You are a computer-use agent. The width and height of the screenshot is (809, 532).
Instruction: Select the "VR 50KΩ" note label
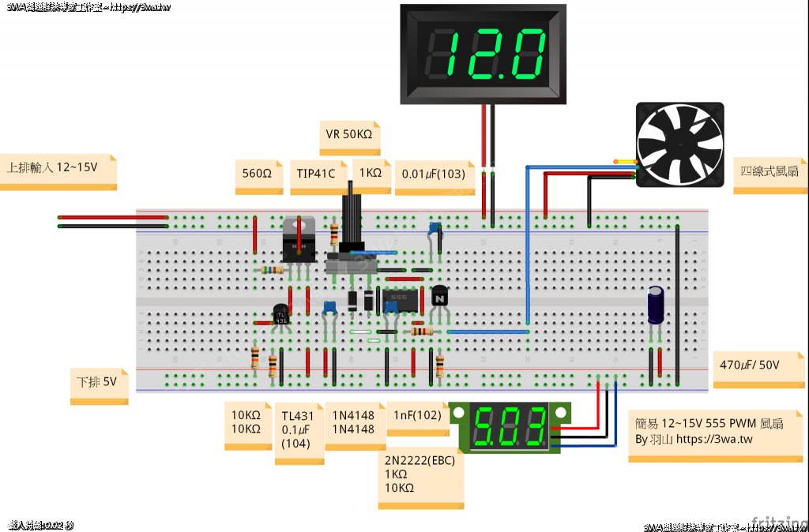349,136
